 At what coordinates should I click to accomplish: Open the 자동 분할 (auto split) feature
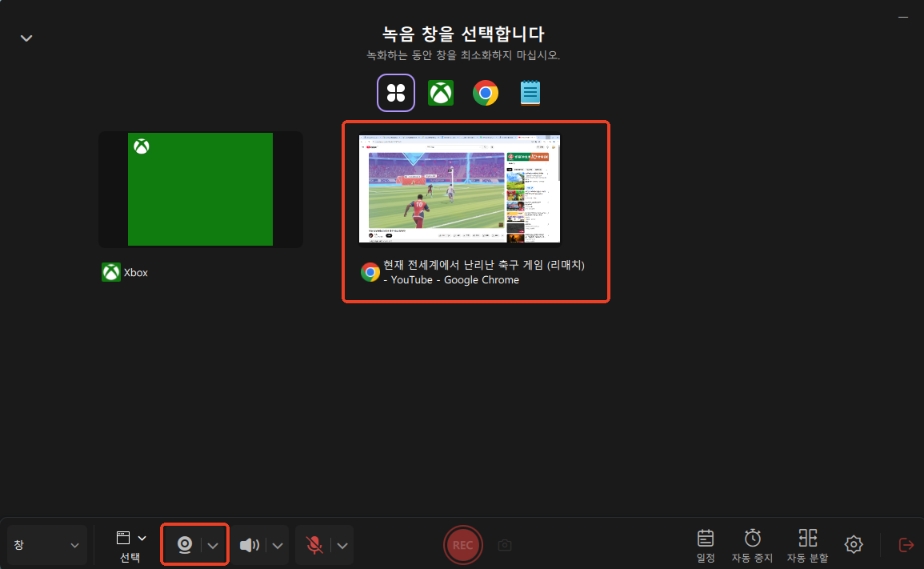point(807,544)
